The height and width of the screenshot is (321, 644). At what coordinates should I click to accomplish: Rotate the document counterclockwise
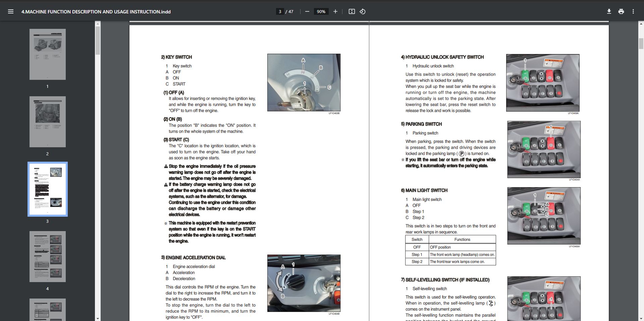[x=363, y=11]
